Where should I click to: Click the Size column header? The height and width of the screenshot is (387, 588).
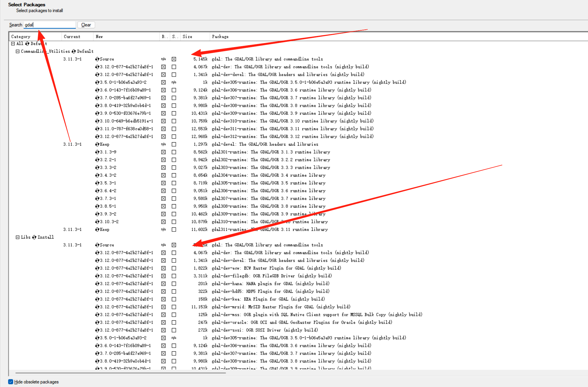click(x=195, y=37)
